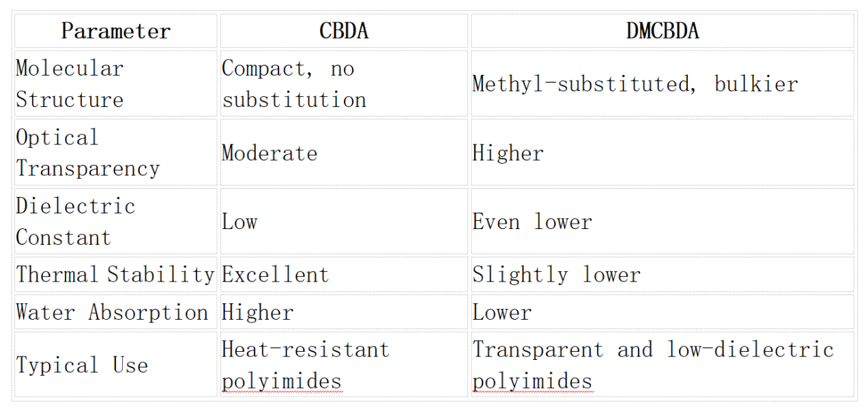868x409 pixels.
Task: Click the Thermal Stability row label
Action: pos(115,274)
